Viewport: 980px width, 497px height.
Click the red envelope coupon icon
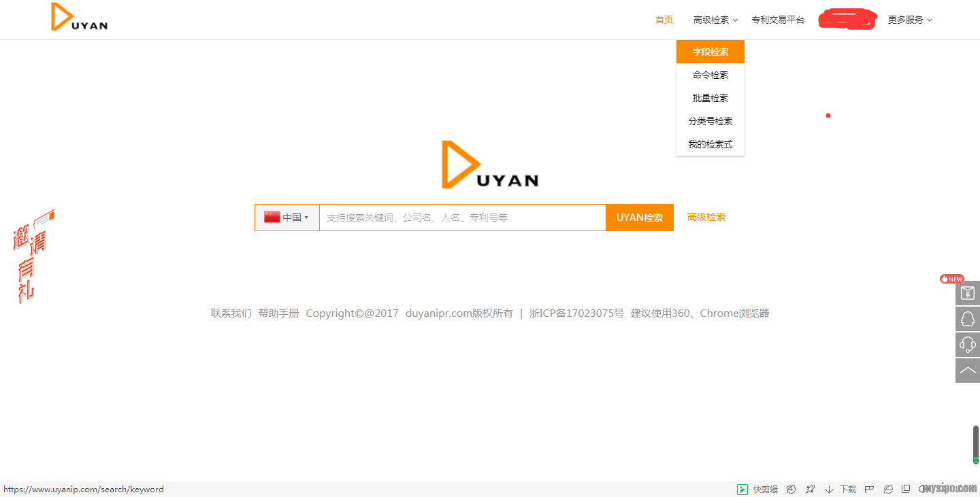(x=967, y=293)
